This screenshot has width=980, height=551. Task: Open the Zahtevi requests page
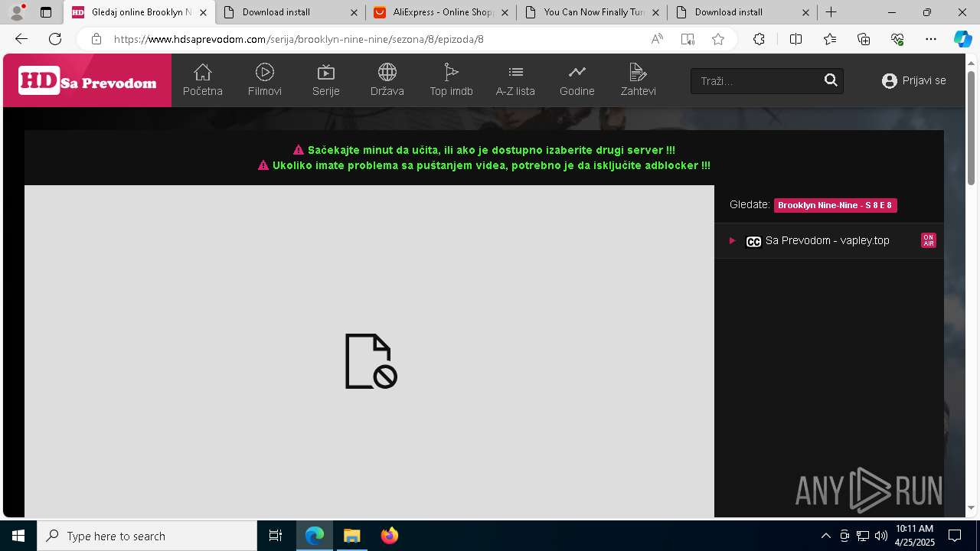click(x=638, y=80)
